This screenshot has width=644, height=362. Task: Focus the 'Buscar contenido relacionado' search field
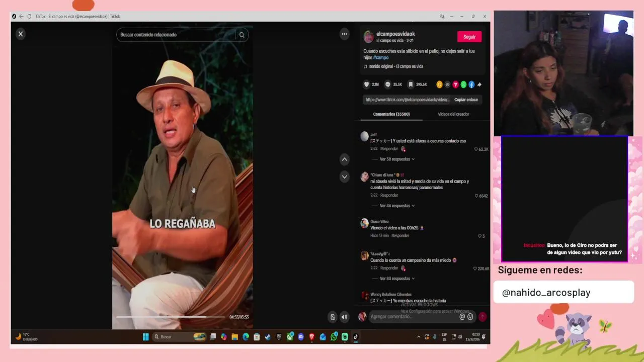(176, 35)
